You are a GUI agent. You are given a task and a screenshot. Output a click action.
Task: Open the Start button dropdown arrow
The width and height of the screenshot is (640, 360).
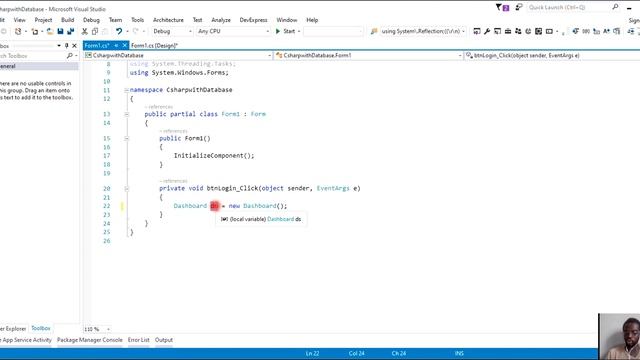click(299, 31)
